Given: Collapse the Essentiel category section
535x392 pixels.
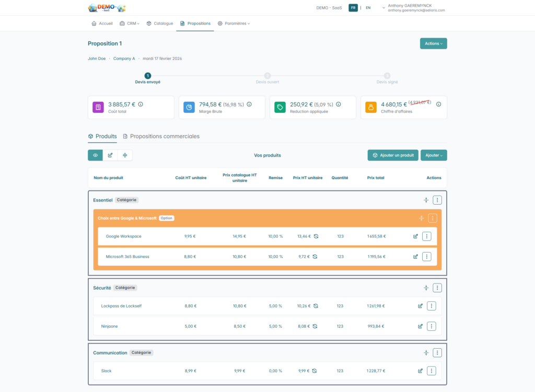Looking at the screenshot, I should (426, 200).
